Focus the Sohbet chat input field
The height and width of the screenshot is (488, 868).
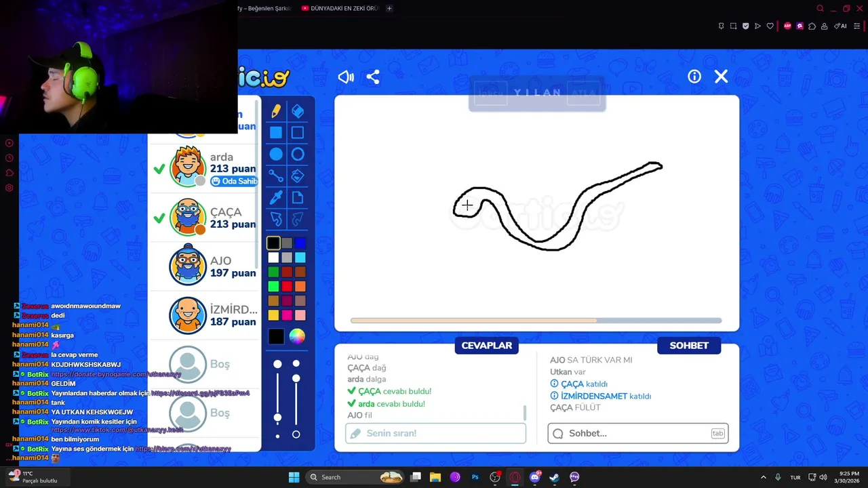click(x=638, y=433)
